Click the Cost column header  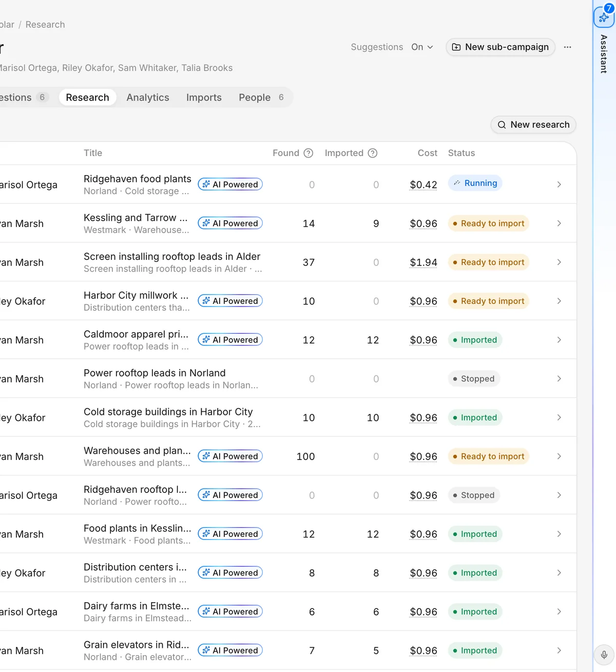428,153
